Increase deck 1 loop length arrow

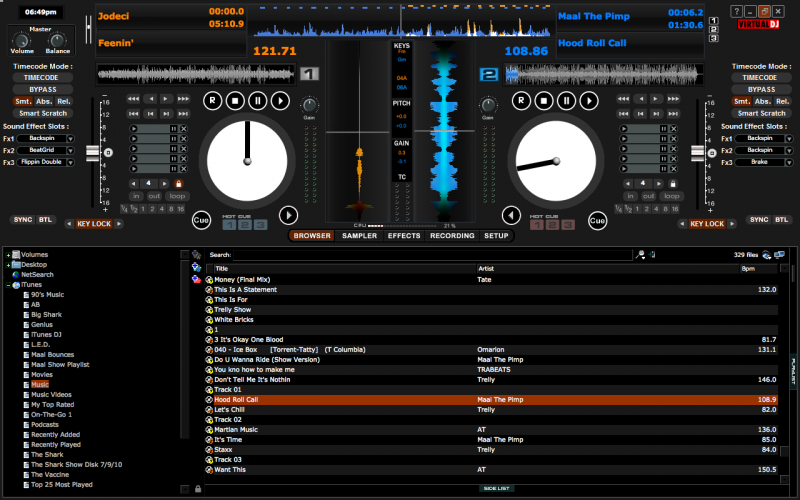coord(164,183)
